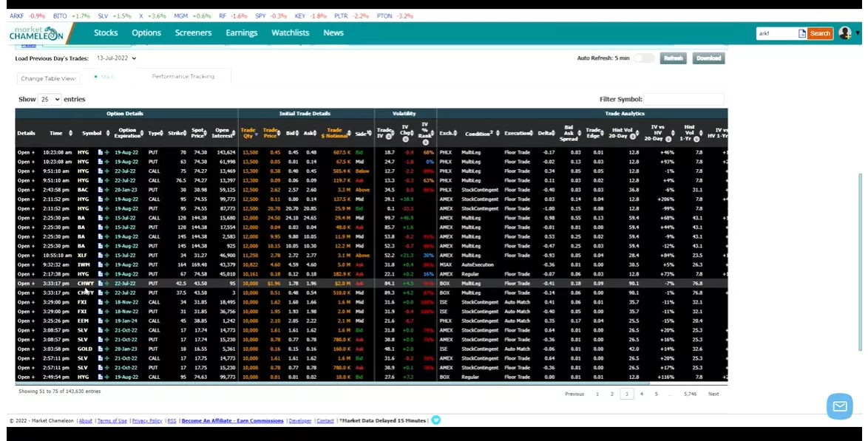Click the Download button

pyautogui.click(x=708, y=58)
